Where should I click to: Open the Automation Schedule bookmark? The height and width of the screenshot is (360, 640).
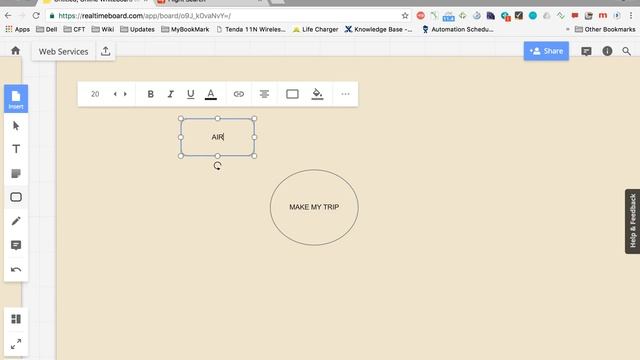(x=458, y=29)
